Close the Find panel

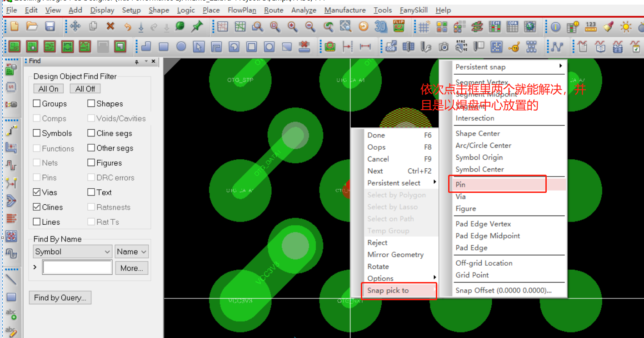(x=154, y=61)
